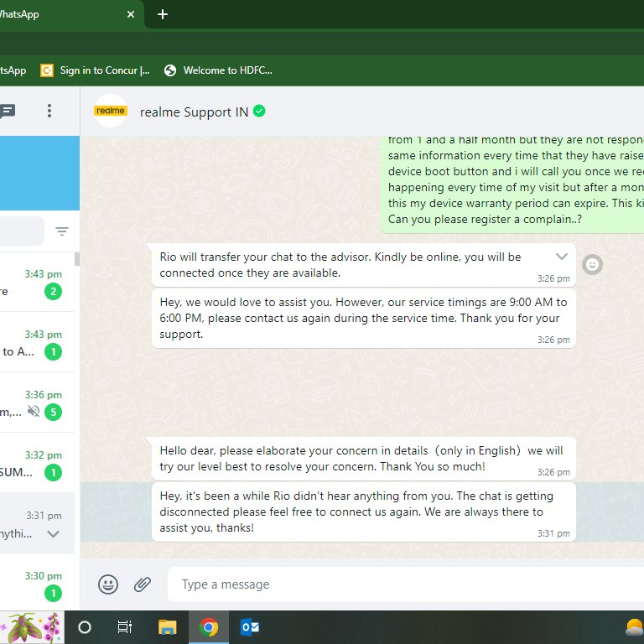Open emoji picker beside message box
Screen dimensions: 644x644
tap(108, 584)
